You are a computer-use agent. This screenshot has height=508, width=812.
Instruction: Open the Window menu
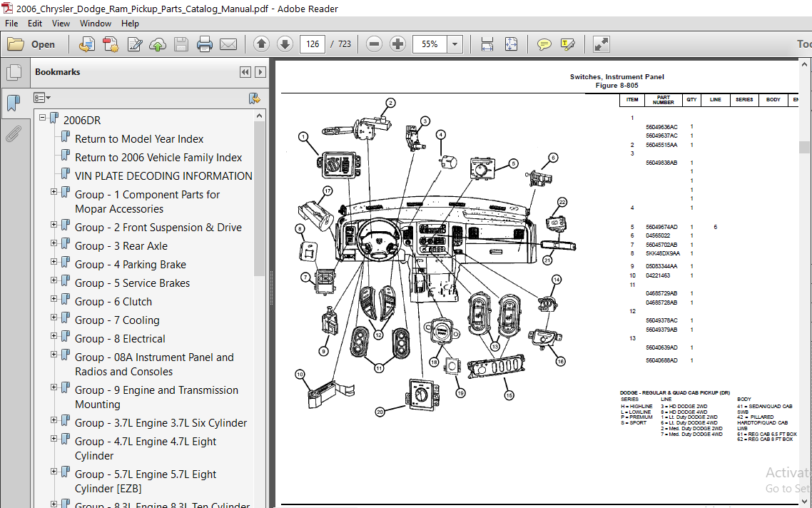pyautogui.click(x=96, y=24)
